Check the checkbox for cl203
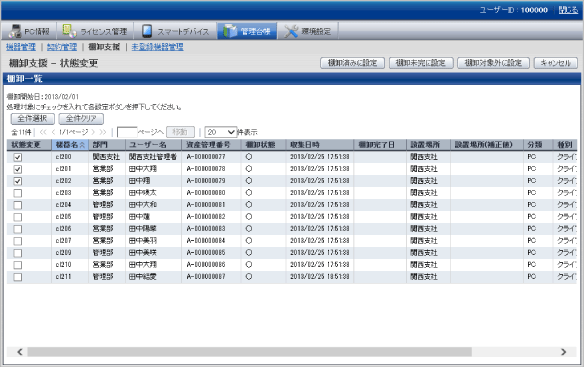584x367 pixels. click(x=18, y=193)
